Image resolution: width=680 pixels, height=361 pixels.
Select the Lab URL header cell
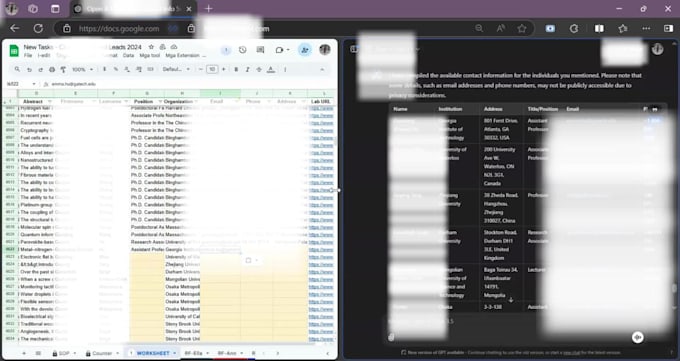point(320,102)
